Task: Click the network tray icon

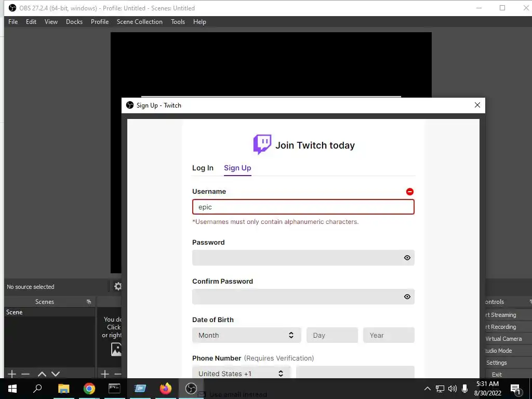Action: (440, 389)
